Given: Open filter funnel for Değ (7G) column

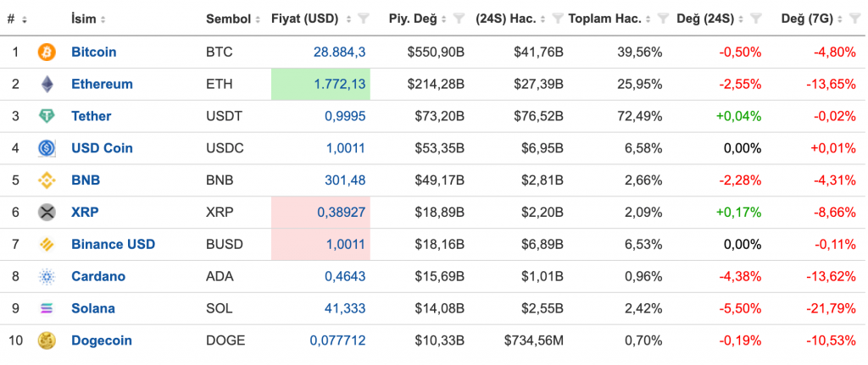Looking at the screenshot, I should click(x=856, y=19).
